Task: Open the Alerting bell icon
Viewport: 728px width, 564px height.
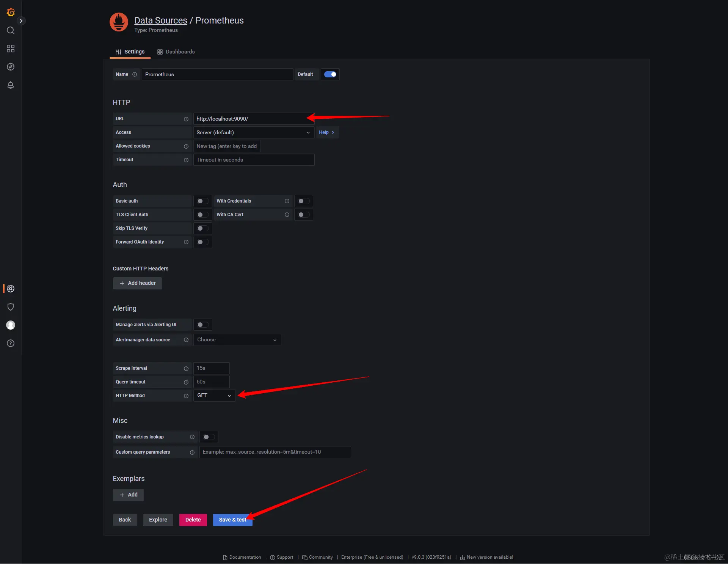Action: (11, 85)
